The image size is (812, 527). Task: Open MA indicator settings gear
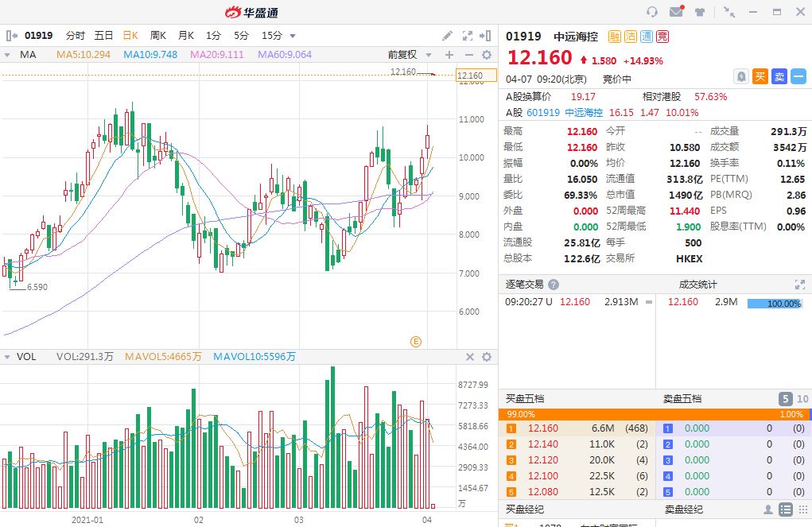[487, 55]
